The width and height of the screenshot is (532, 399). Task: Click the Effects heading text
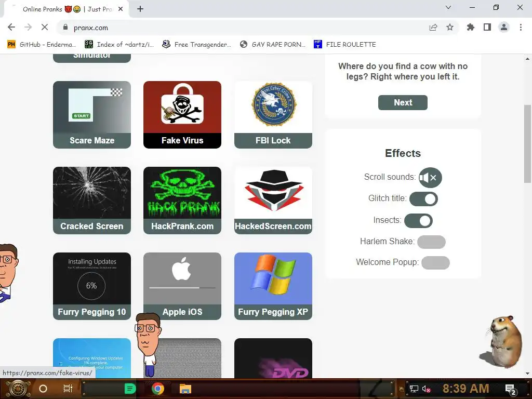[403, 153]
